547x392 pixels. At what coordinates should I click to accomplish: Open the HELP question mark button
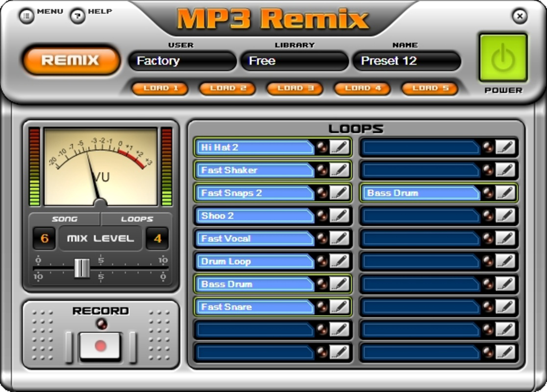[x=78, y=16]
